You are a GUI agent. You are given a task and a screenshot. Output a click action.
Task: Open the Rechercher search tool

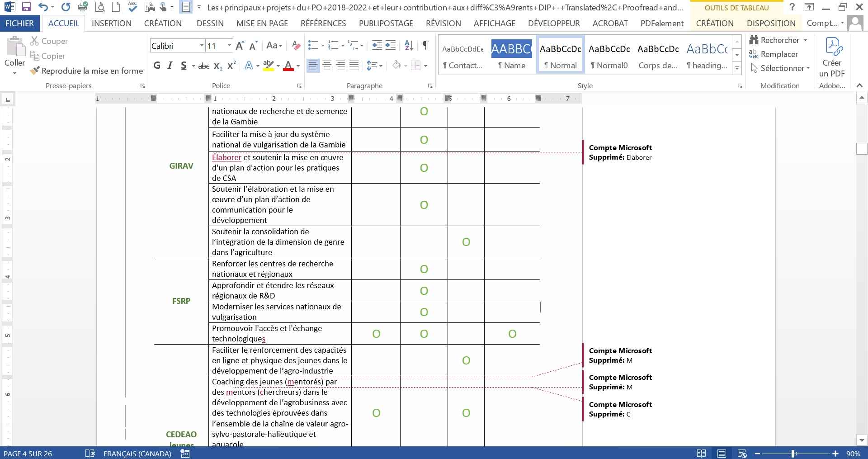point(778,40)
